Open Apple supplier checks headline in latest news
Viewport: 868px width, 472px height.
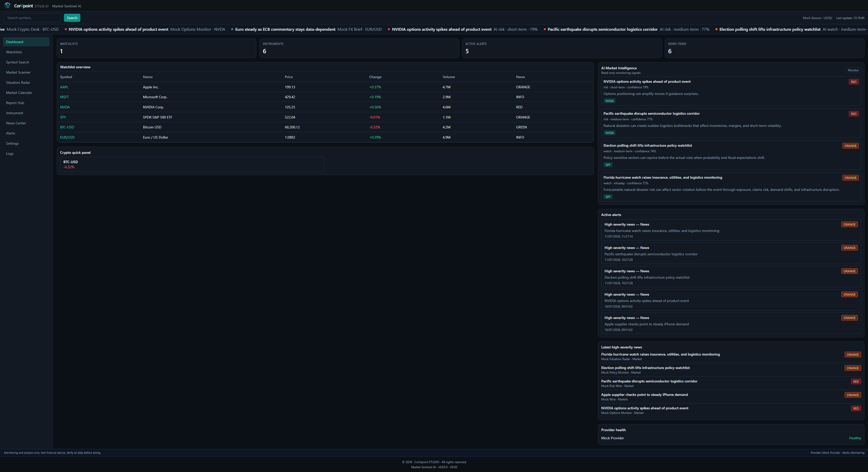click(x=644, y=395)
